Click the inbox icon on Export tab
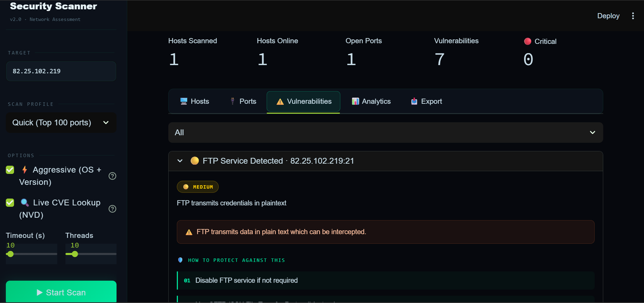Viewport: 644px width, 303px height. click(414, 101)
